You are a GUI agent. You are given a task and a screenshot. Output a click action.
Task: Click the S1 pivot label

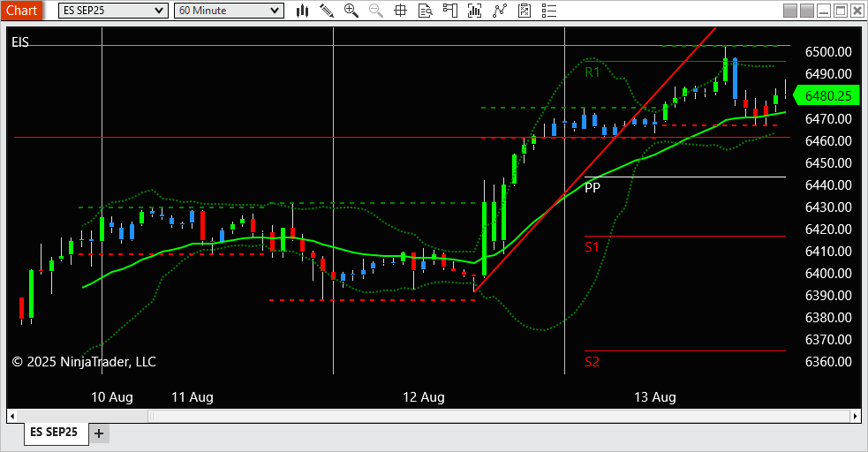pos(592,247)
